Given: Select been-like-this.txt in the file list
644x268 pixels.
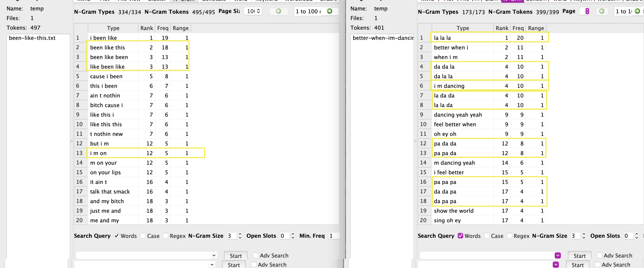Looking at the screenshot, I should (32, 38).
